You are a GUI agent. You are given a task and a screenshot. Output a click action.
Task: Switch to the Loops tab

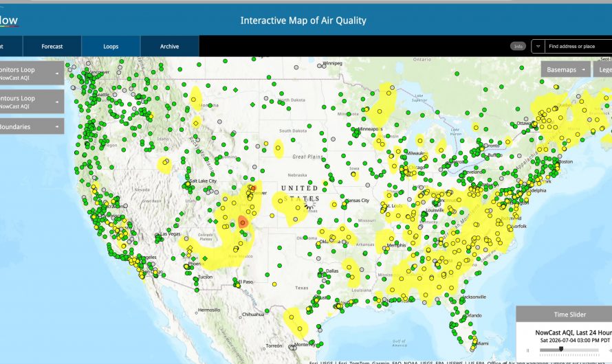coord(111,47)
